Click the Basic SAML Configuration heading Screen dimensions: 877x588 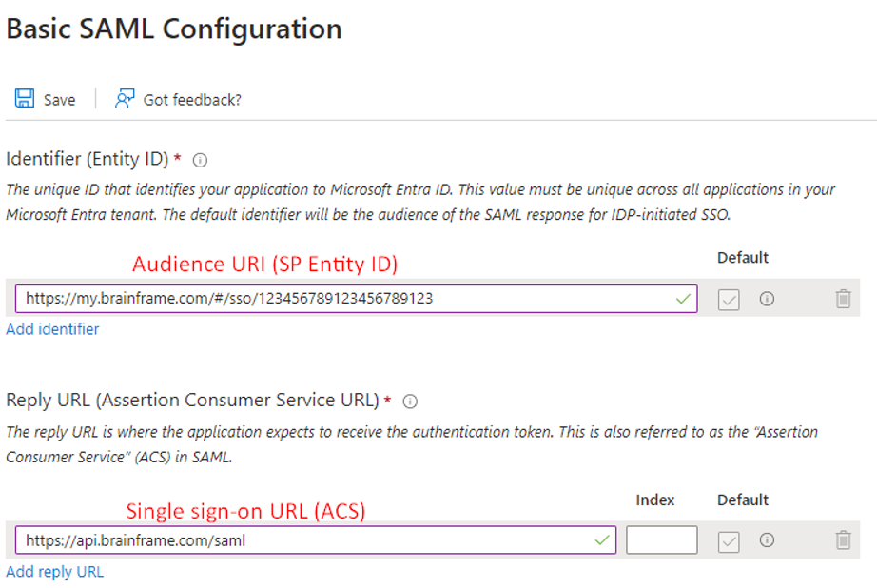click(x=174, y=29)
